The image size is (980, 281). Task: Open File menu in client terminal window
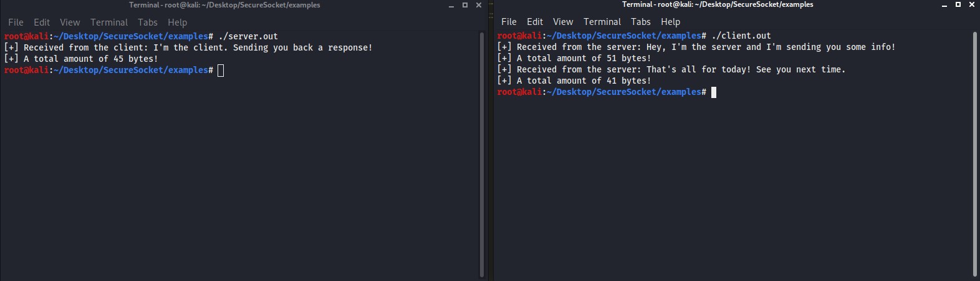coord(509,22)
